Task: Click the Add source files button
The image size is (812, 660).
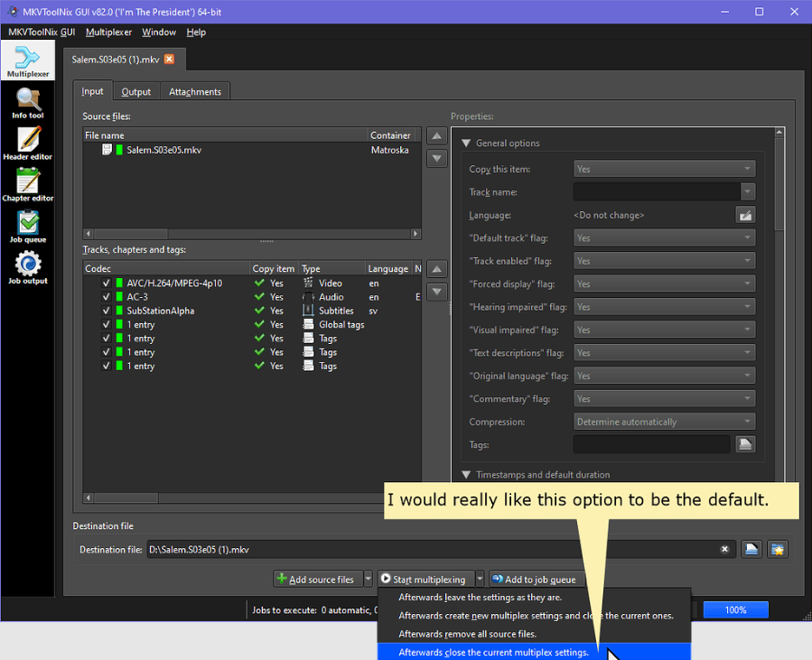Action: pos(317,579)
